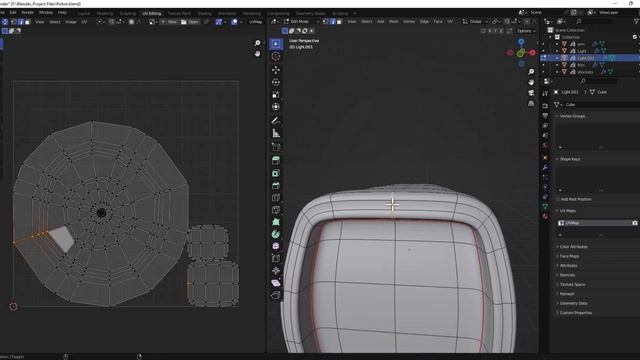This screenshot has height=360, width=640.
Task: Expand the Shape Keys panel
Action: [570, 159]
